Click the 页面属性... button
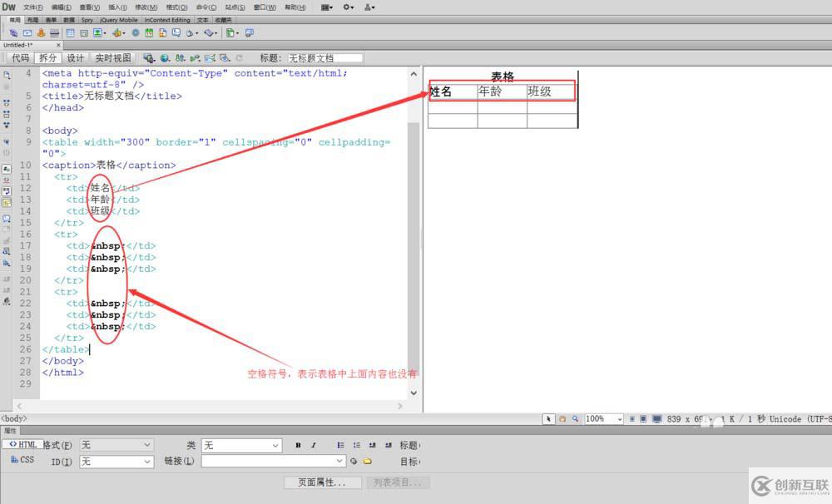Screen dimensions: 832x504 point(322,482)
